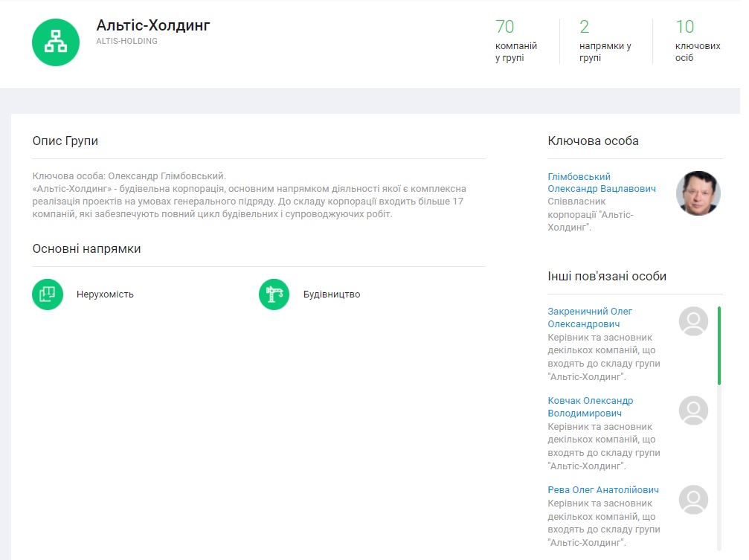
Task: Click the 70 компаній у групі counter
Action: tap(515, 41)
